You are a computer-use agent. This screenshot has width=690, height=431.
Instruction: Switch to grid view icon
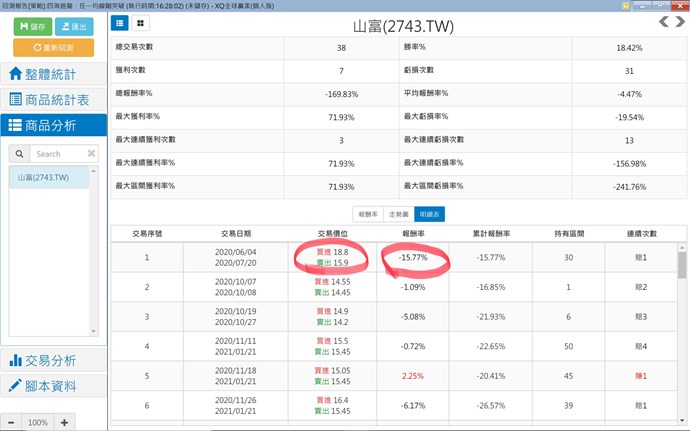pos(140,23)
